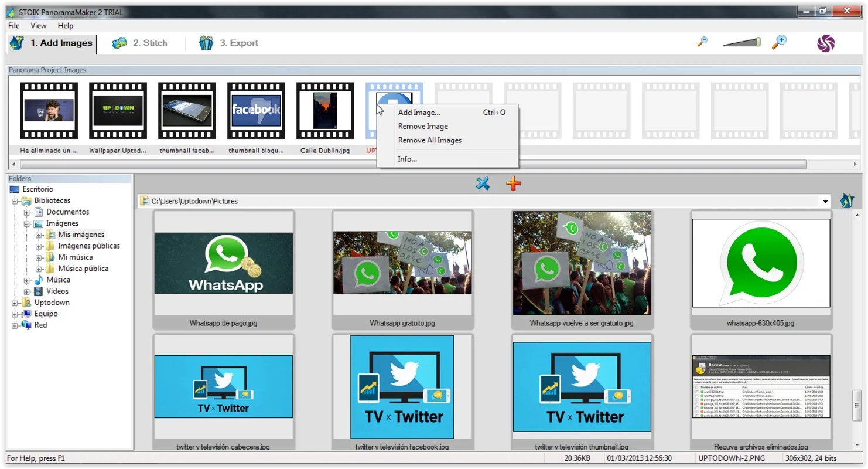Click the Vídeos film icon in tree
868x469 pixels.
click(38, 291)
